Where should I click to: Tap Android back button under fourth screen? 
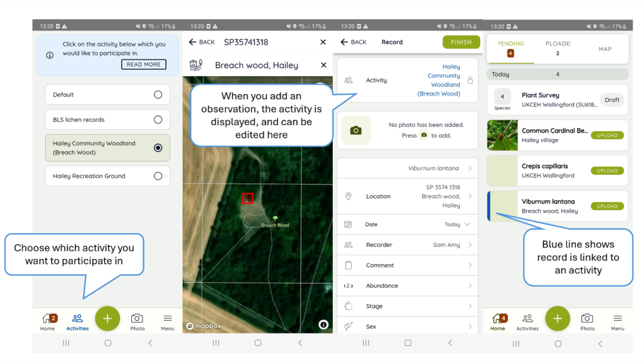[600, 343]
